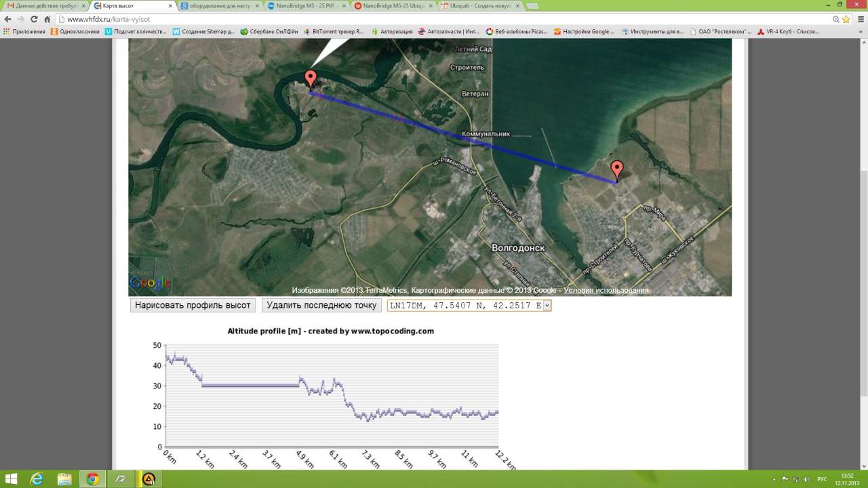The image size is (868, 488).
Task: Open the yellow AIMP taskbar icon
Action: 148,479
